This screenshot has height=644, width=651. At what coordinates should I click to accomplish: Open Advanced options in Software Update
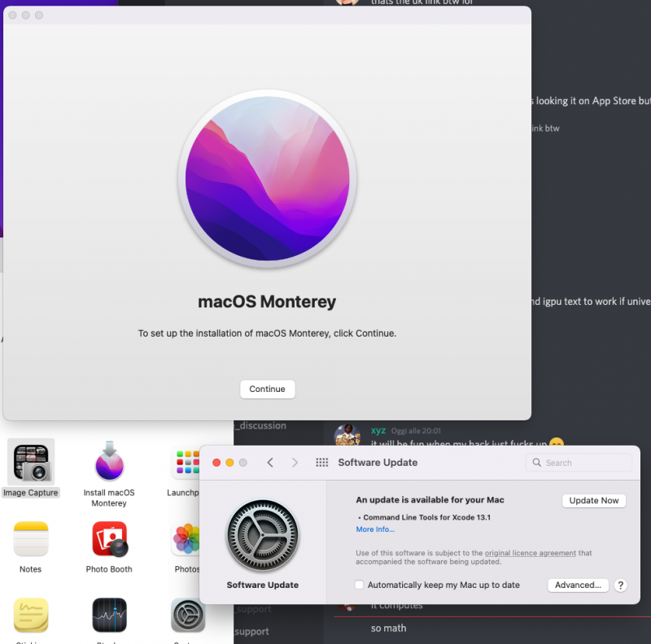(x=578, y=585)
